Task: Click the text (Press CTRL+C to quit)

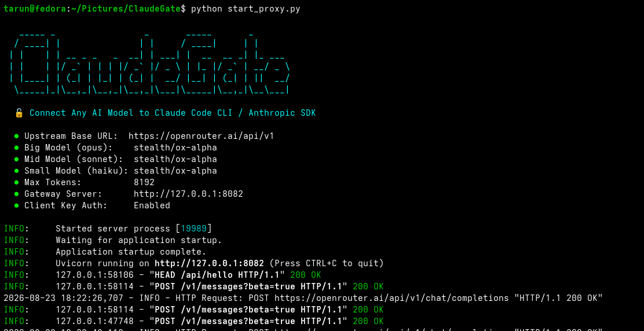Action: coord(327,263)
